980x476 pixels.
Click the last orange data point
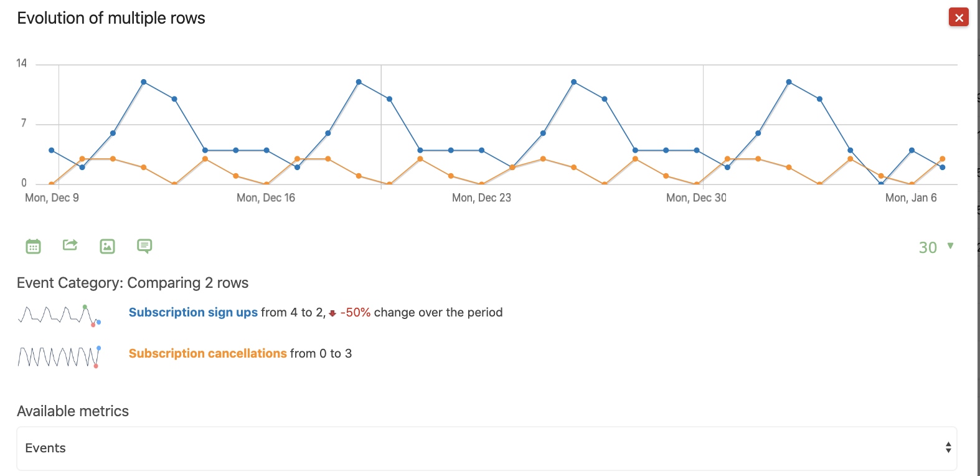(942, 159)
